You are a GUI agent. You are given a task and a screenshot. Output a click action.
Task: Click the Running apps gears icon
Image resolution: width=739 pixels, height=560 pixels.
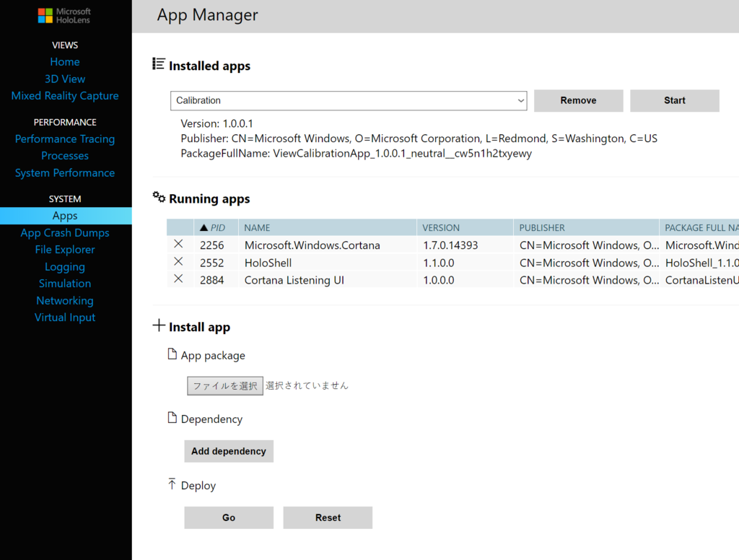click(159, 197)
